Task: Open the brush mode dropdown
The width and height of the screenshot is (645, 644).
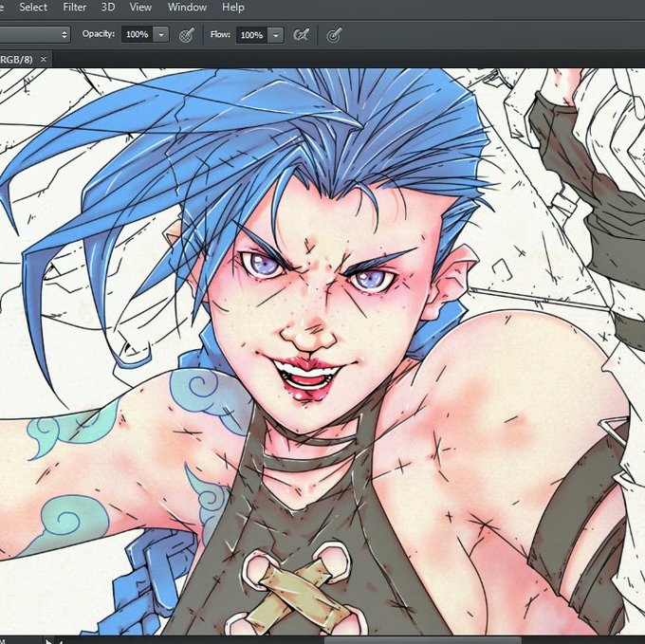Action: [35, 34]
